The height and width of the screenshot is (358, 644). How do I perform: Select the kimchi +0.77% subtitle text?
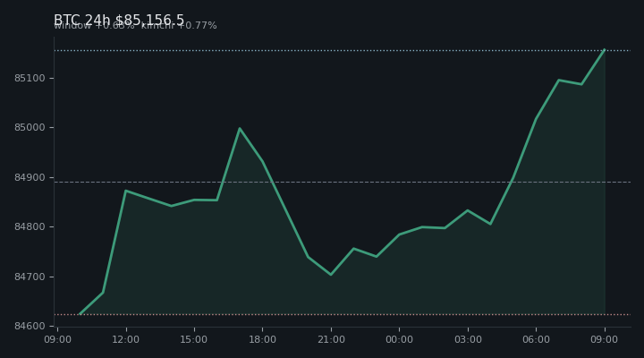point(179,25)
